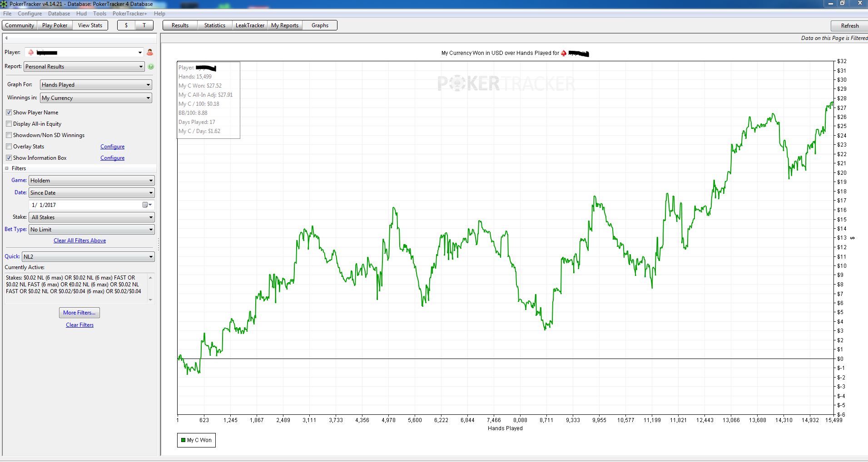The image size is (868, 462).
Task: Click the left panel vertical splitter handle
Action: tap(158, 245)
